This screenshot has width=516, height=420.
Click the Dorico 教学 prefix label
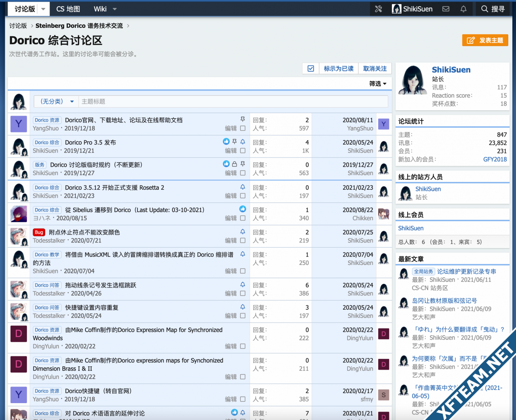[x=47, y=254]
